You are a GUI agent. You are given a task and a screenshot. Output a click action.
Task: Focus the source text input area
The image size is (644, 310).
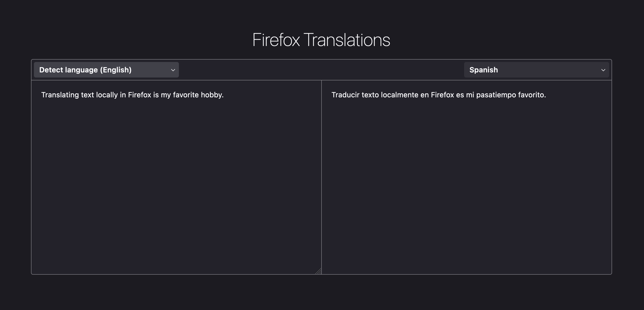pyautogui.click(x=176, y=177)
